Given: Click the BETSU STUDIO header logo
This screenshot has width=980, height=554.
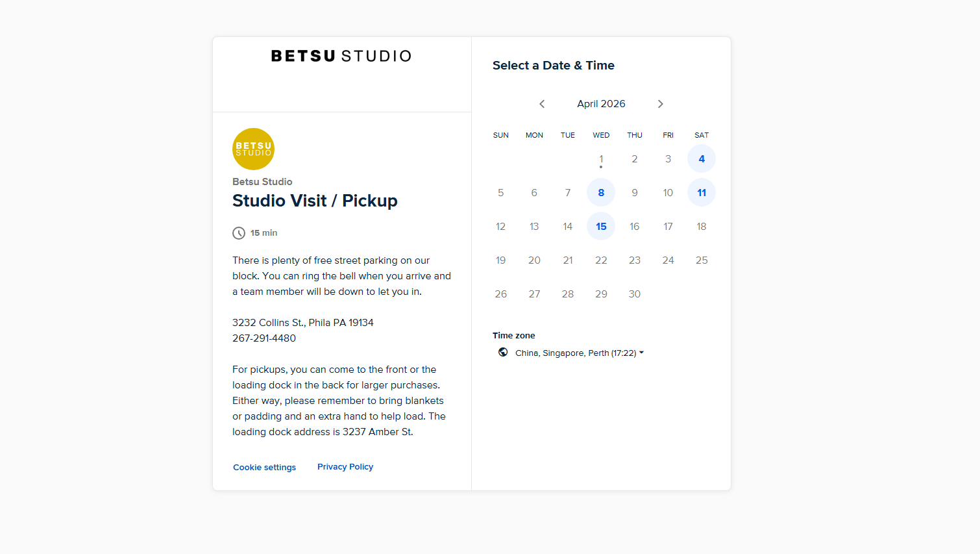Looking at the screenshot, I should [x=341, y=57].
